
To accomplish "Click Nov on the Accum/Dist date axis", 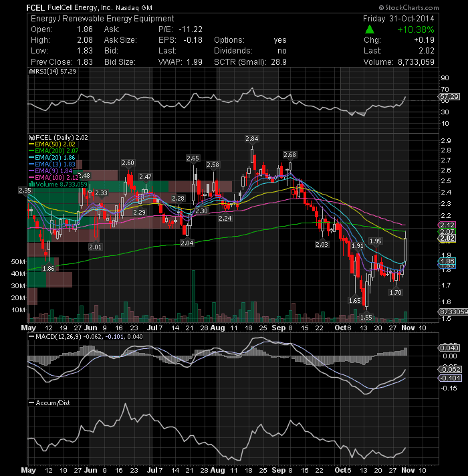I will tap(408, 470).
